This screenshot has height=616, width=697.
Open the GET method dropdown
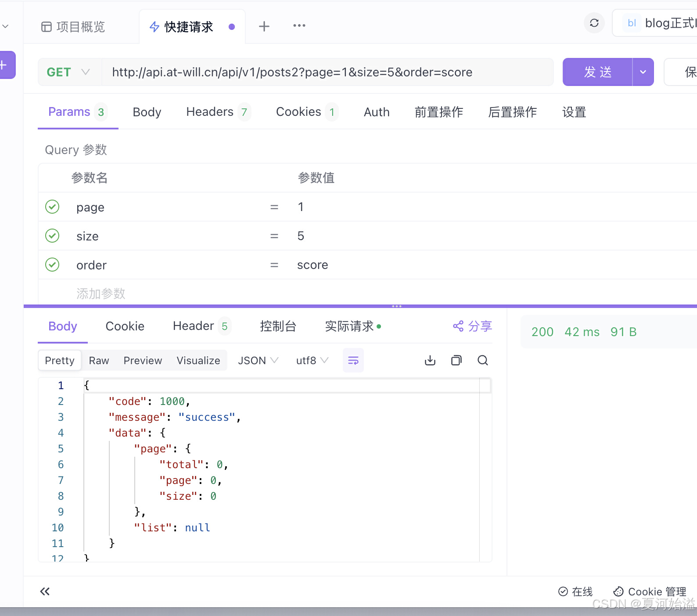[69, 72]
